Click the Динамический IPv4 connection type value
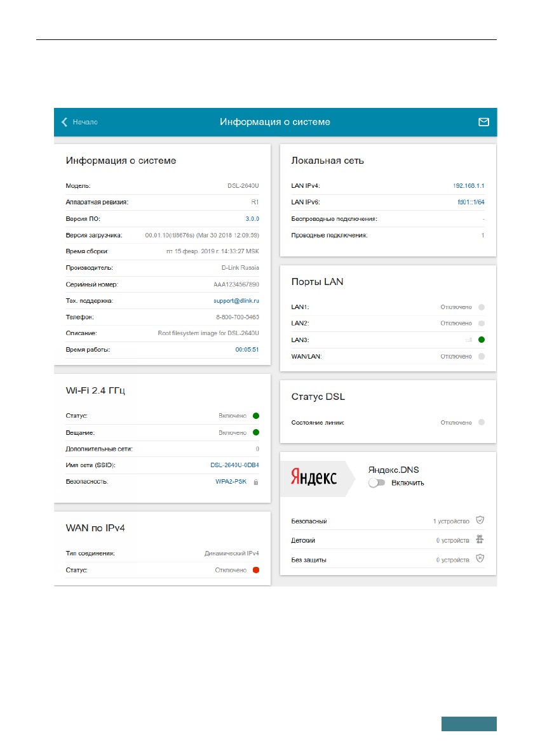 (x=231, y=554)
